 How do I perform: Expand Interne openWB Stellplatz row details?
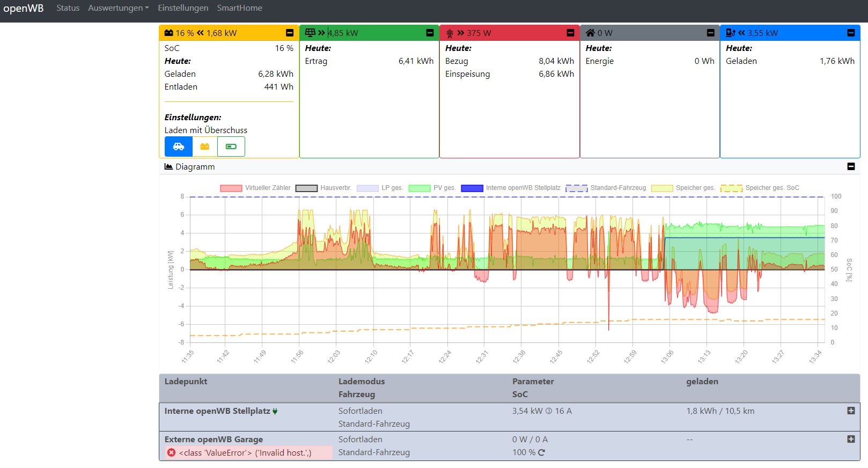point(851,411)
